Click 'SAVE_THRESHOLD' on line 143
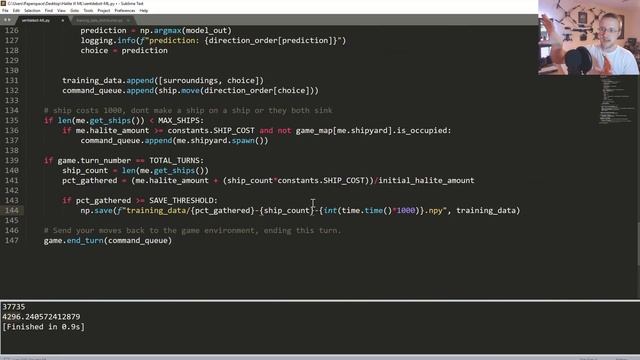Screen dimensions: 640x360 pos(181,200)
